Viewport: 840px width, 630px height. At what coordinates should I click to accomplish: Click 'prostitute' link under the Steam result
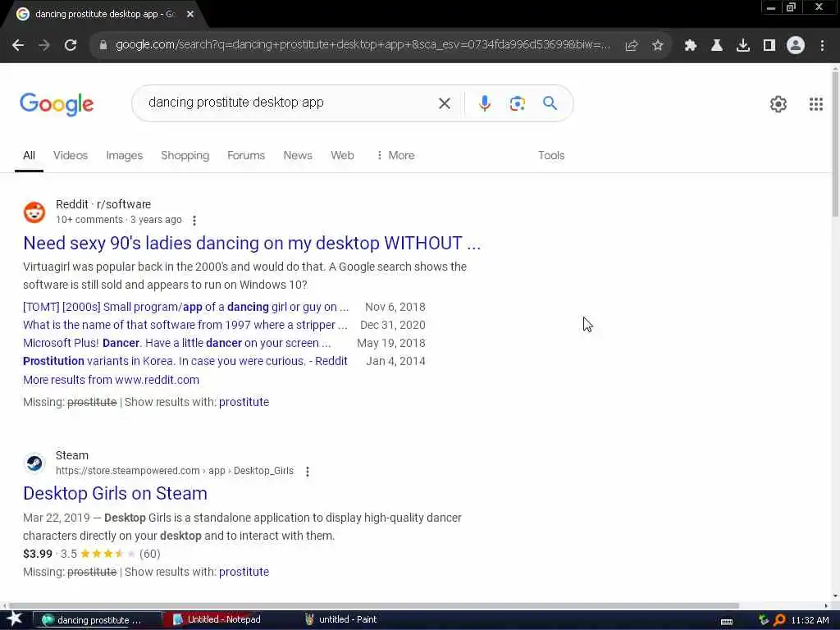coord(244,572)
